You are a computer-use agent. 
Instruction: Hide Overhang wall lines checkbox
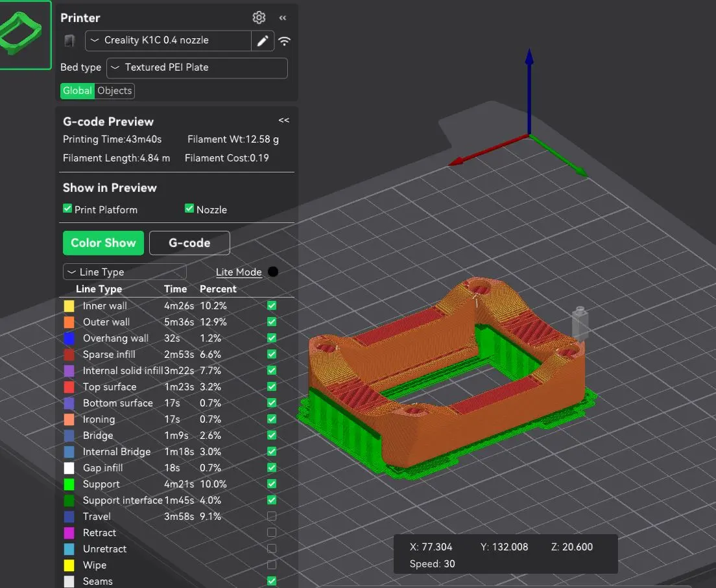272,338
